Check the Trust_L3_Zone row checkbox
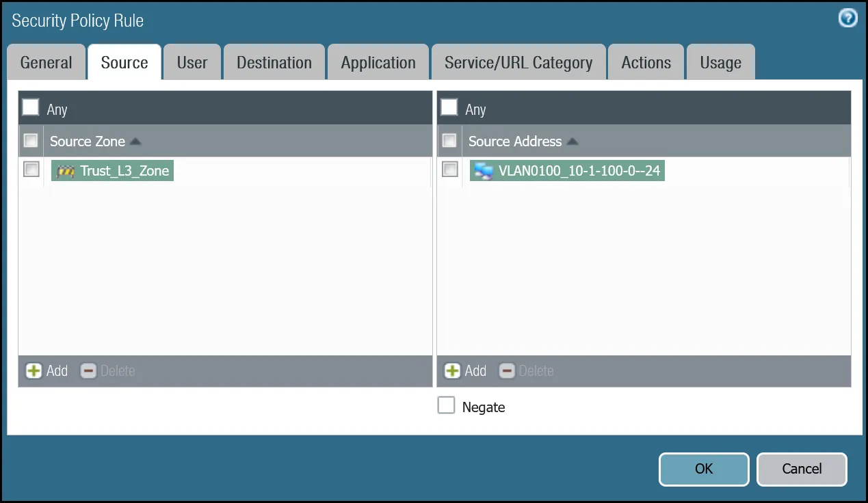Screen dimensions: 868x503 31,169
